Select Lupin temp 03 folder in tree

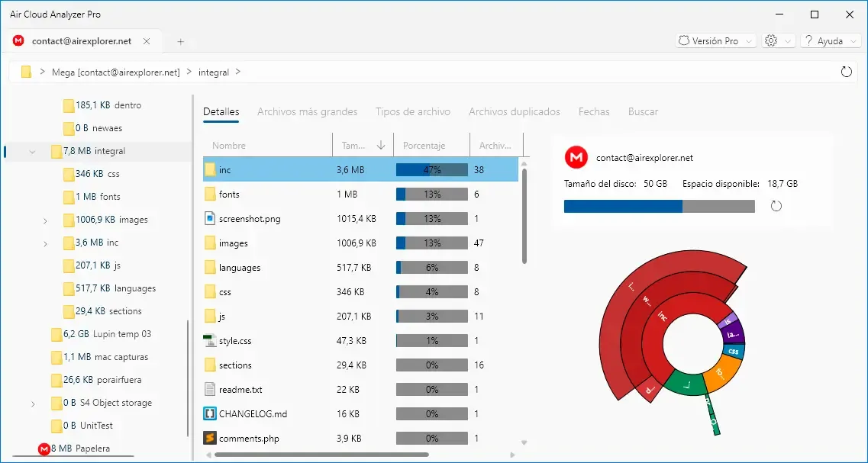coord(100,334)
